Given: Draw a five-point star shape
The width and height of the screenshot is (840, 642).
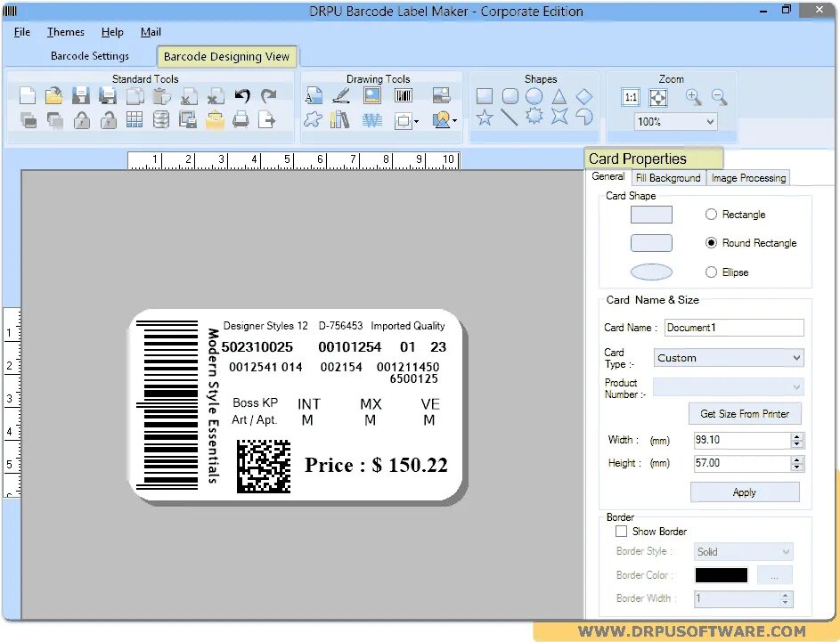Looking at the screenshot, I should pos(485,118).
